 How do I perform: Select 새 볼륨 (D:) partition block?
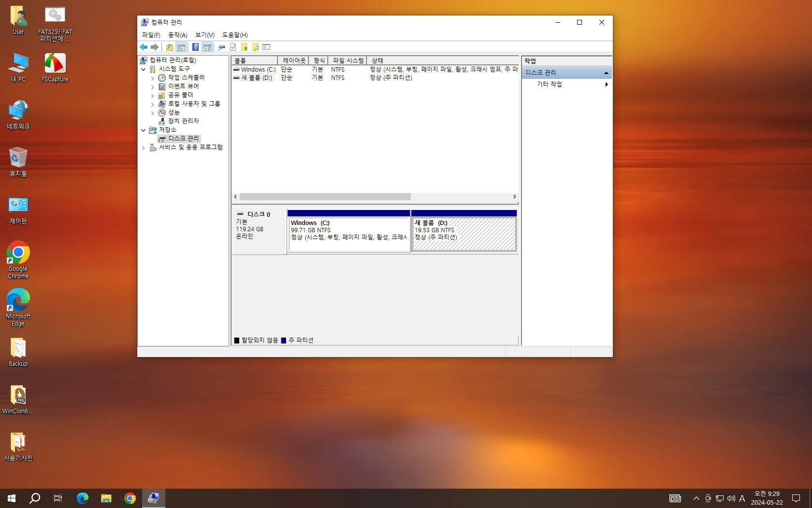464,231
